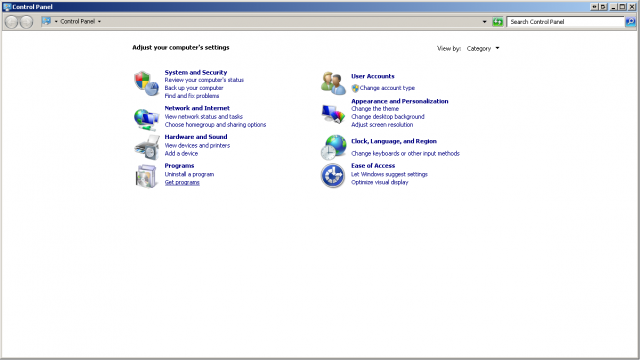Click the green refresh button in address bar
The height and width of the screenshot is (360, 640).
[x=497, y=22]
